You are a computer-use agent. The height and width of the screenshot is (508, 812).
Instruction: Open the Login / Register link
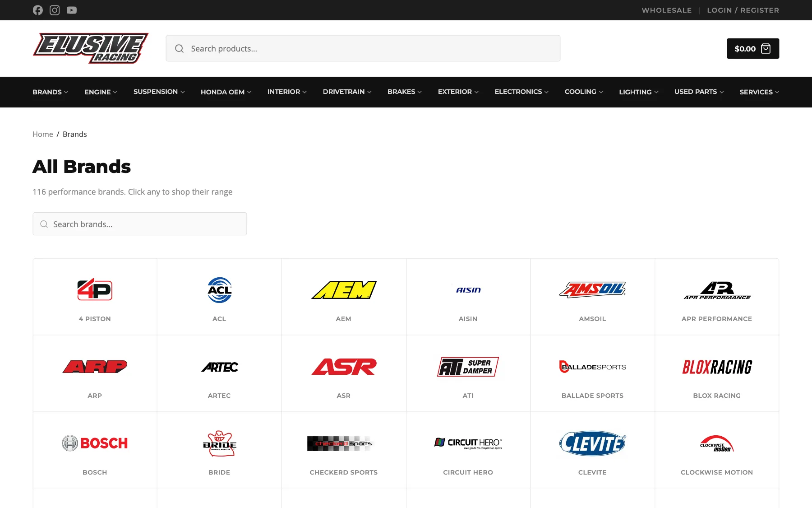[743, 10]
